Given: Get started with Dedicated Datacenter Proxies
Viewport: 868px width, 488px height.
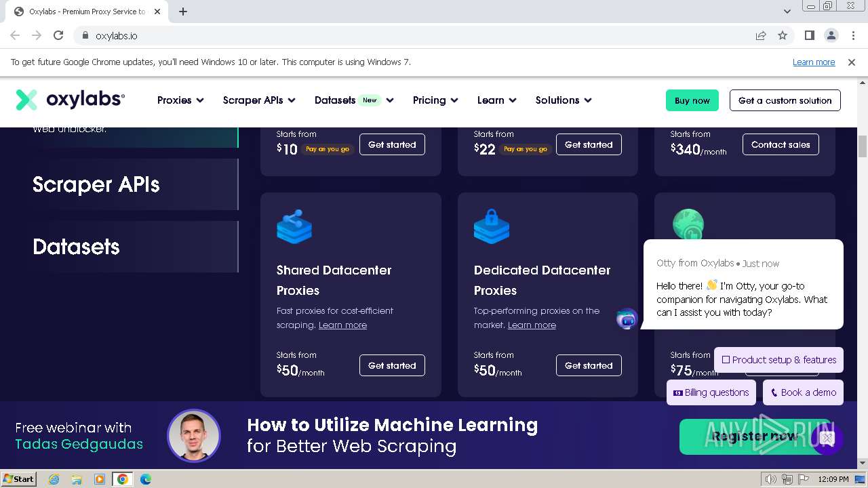Looking at the screenshot, I should pyautogui.click(x=589, y=365).
